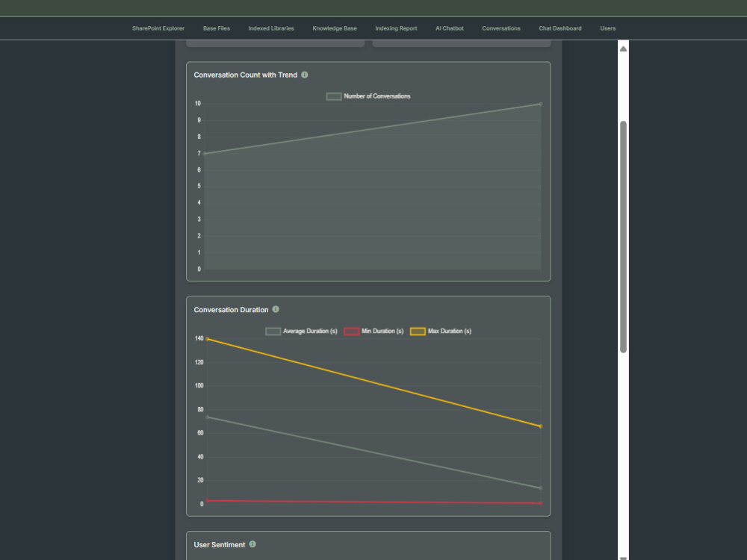Click the Max Duration (s) legend label
The image size is (747, 560).
(449, 331)
